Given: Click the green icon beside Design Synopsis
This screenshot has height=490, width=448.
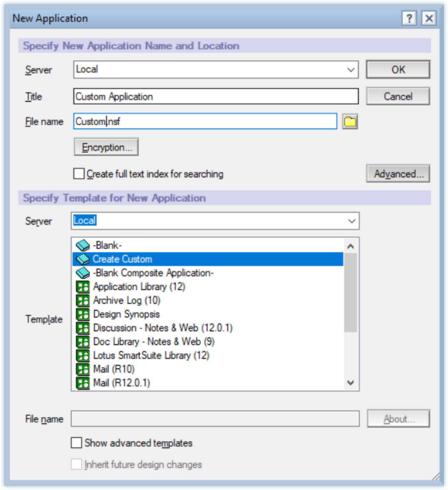Looking at the screenshot, I should [82, 314].
